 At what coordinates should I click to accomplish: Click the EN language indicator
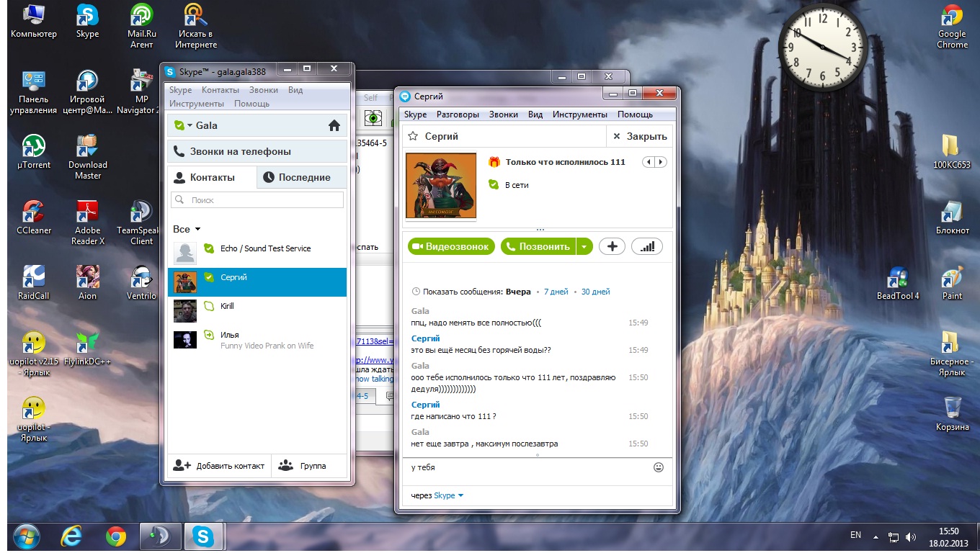pos(855,535)
